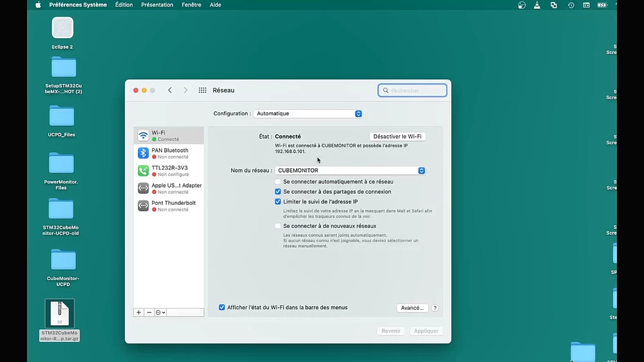Enable Se connecter automatiquement à ce réseau
Image resolution: width=644 pixels, height=362 pixels.
[x=278, y=182]
